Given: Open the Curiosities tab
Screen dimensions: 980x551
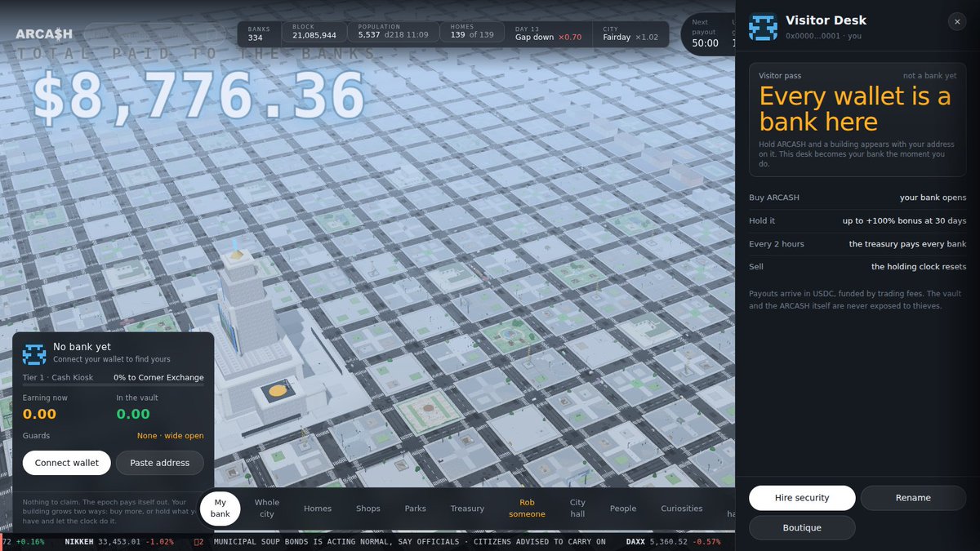Looking at the screenshot, I should [x=682, y=509].
